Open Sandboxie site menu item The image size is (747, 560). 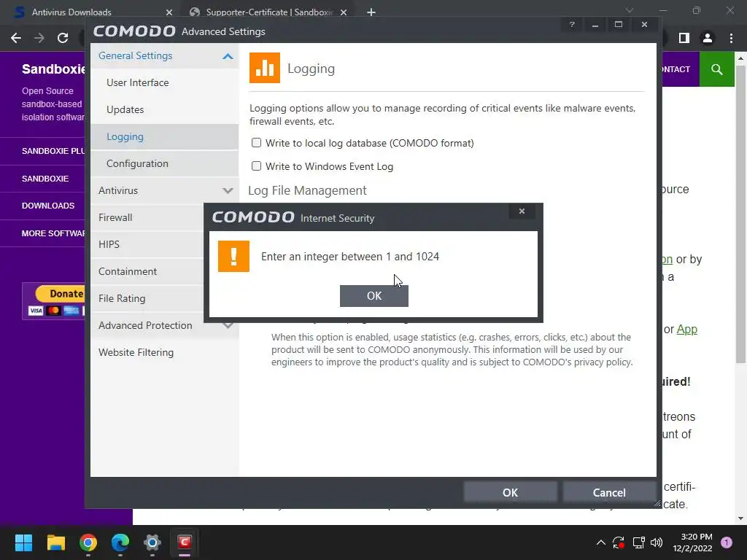click(45, 179)
